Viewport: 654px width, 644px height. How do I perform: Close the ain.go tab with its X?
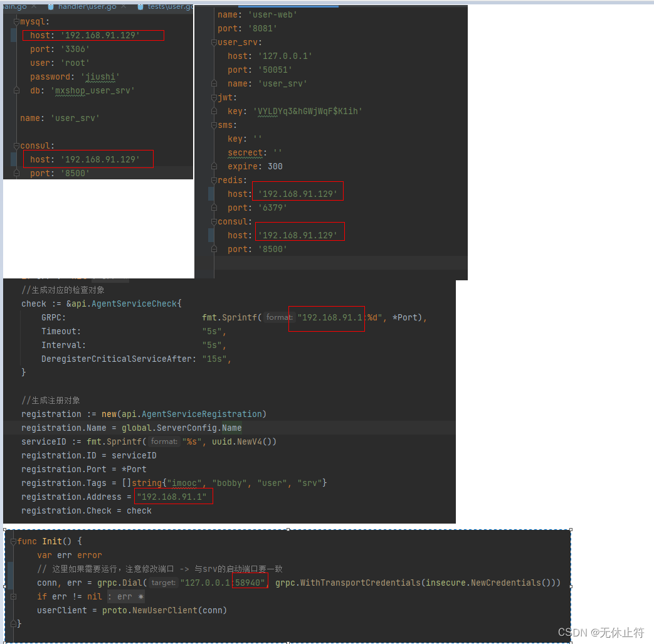(x=34, y=6)
